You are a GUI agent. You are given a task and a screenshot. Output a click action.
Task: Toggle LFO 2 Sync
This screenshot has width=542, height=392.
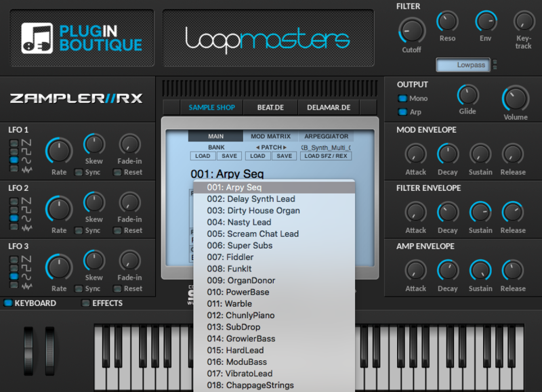79,230
